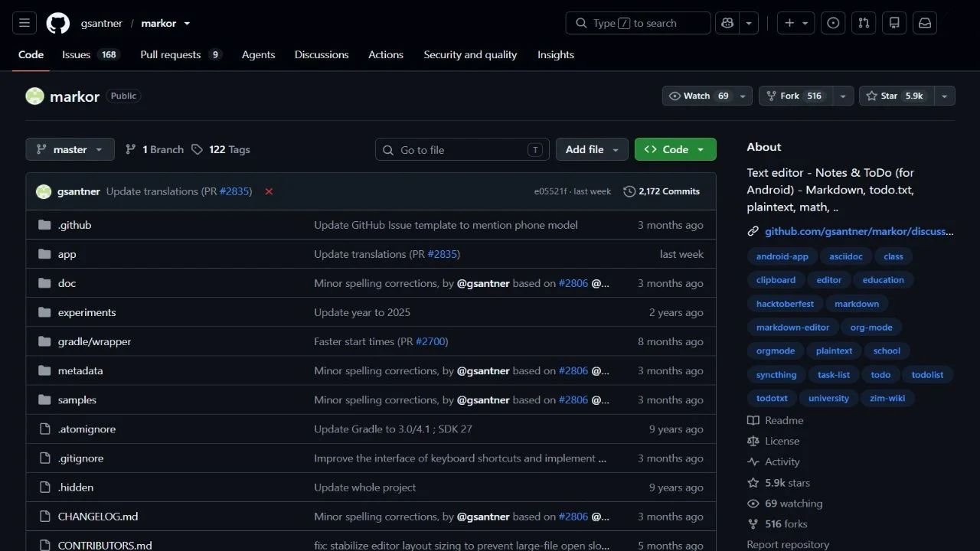Open the Update year to 2025 commit message
Image resolution: width=980 pixels, height=551 pixels.
[x=362, y=312]
